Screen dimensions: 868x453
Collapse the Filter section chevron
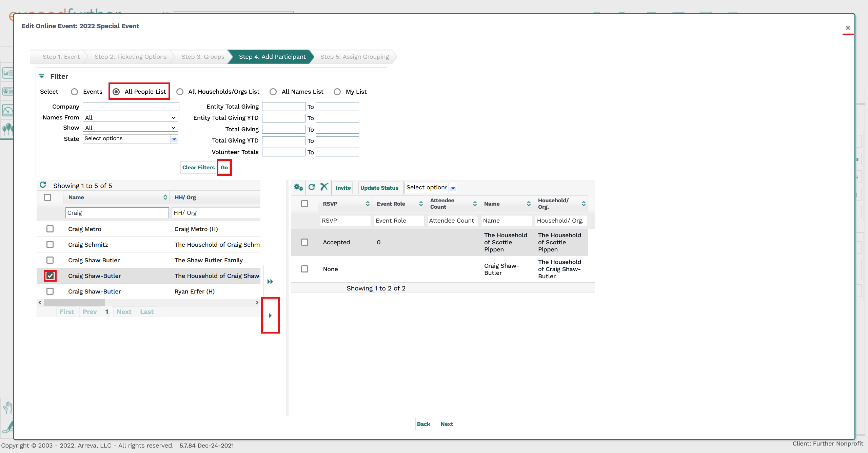point(42,76)
